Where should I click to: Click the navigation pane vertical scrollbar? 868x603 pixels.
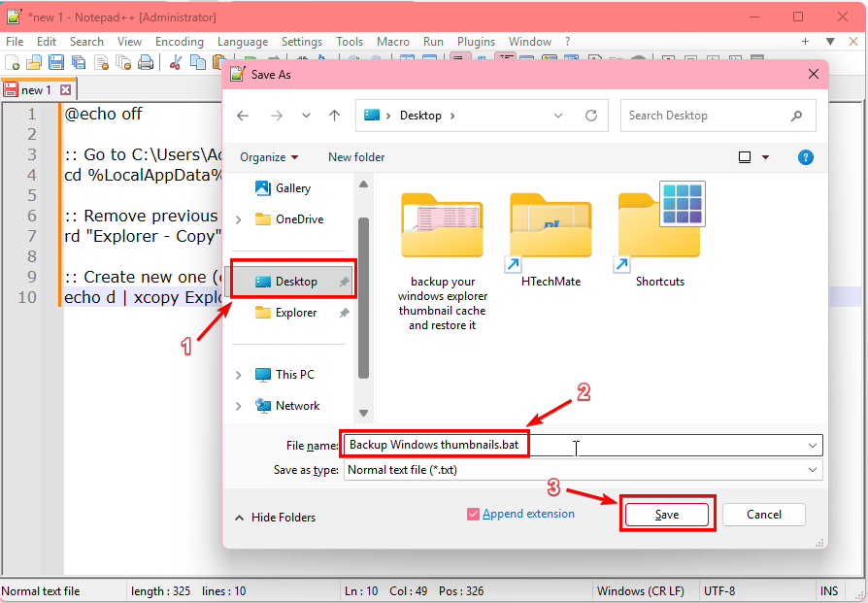click(363, 298)
